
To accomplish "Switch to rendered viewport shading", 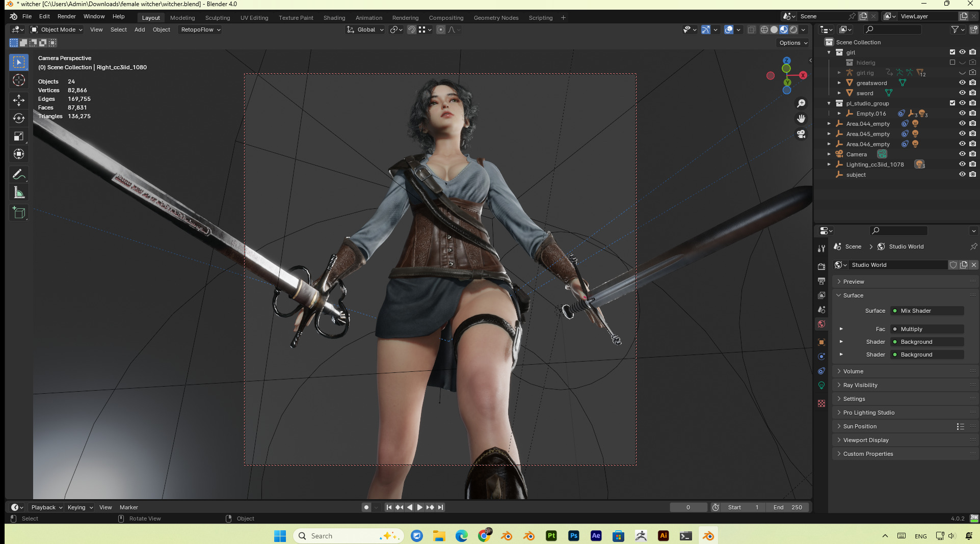I will tap(793, 30).
